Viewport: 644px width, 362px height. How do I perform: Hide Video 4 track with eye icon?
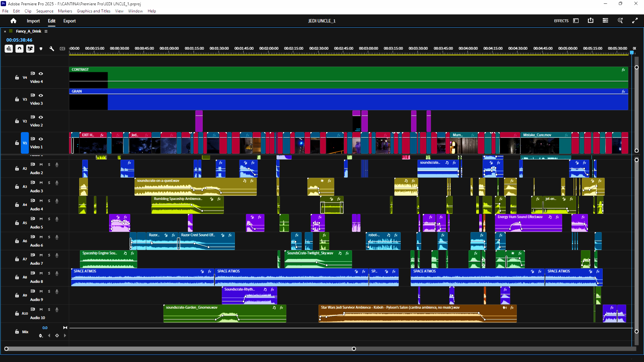pyautogui.click(x=41, y=73)
